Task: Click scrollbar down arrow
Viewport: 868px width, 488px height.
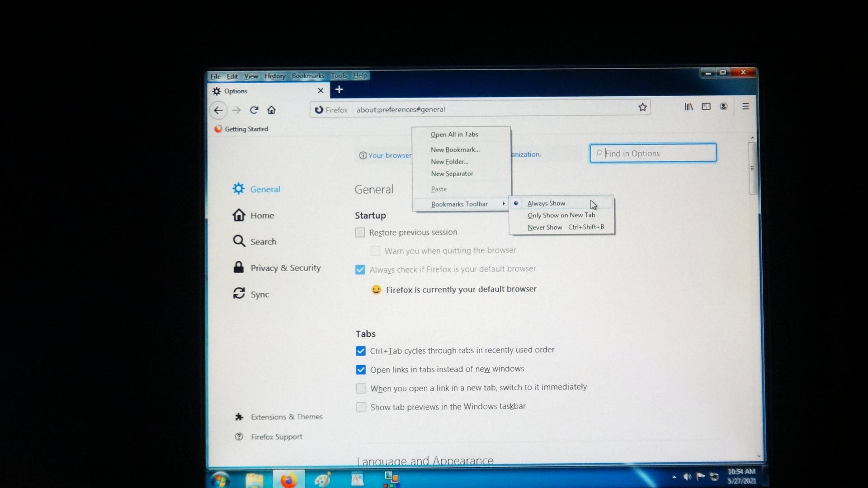Action: coord(759,456)
